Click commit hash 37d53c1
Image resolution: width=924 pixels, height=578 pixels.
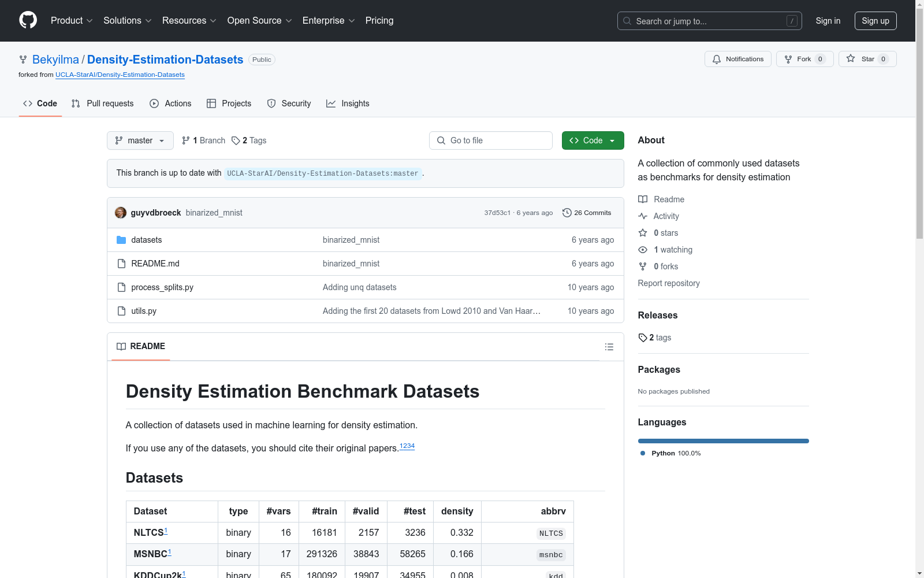point(497,213)
